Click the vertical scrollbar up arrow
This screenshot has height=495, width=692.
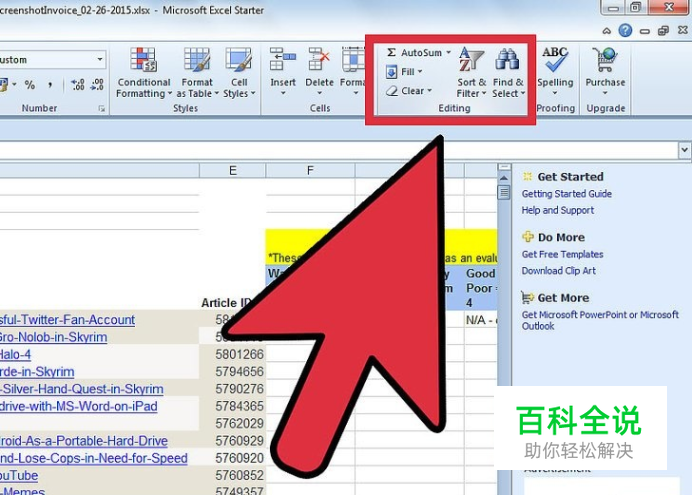pos(504,178)
